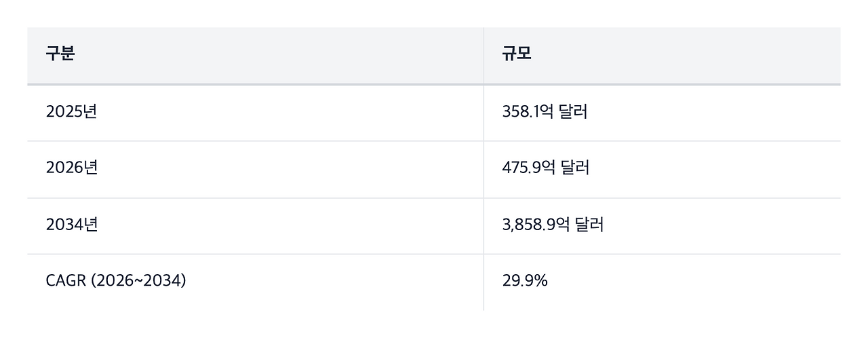This screenshot has width=868, height=338.
Task: Click the number 3,858.9억 in the table
Action: click(x=537, y=225)
